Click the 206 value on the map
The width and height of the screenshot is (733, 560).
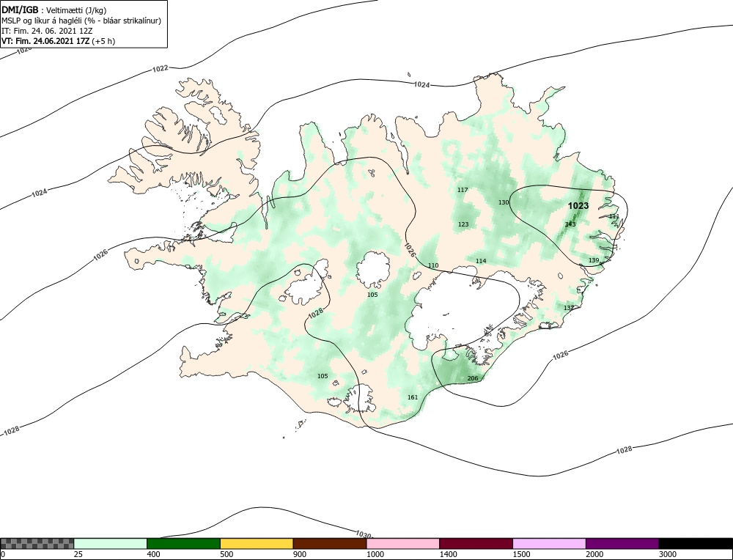tap(473, 378)
